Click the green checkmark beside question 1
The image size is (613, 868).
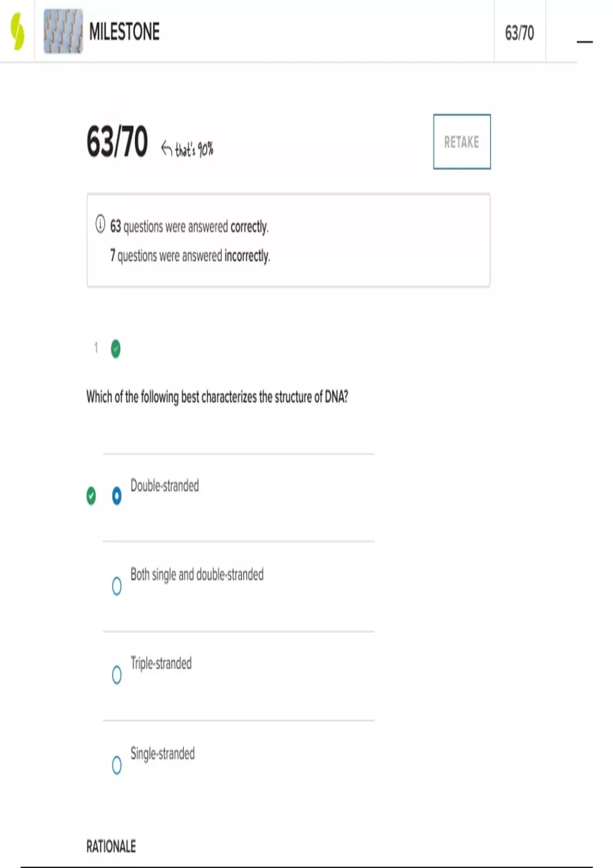coord(116,349)
